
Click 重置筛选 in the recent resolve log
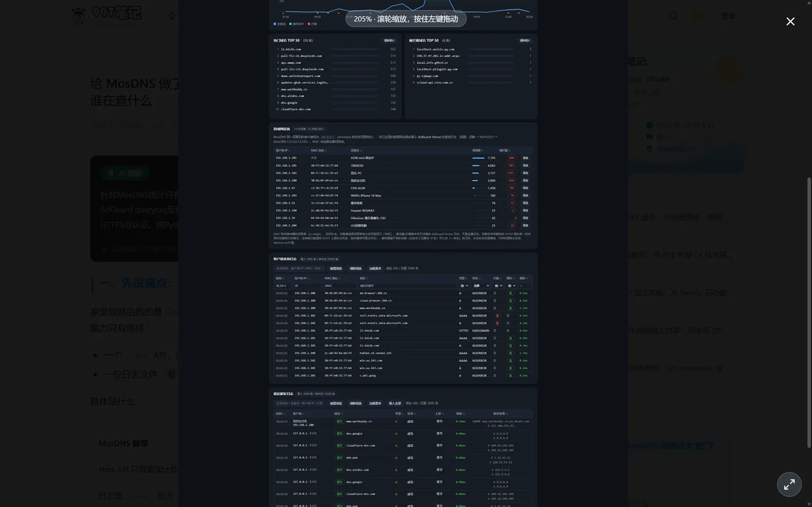(336, 403)
